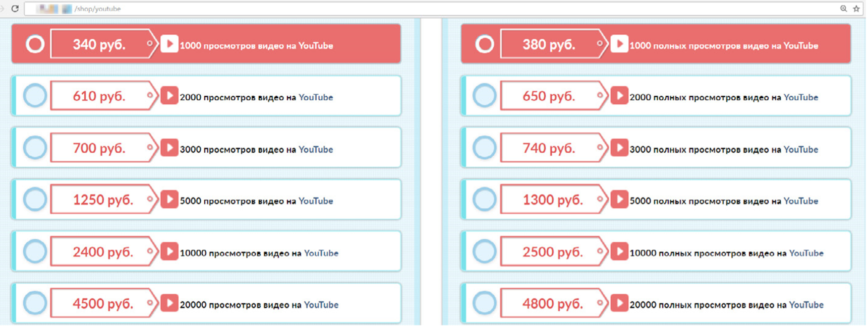Open YouTube link in 5000 полных просмотров row
Image resolution: width=868 pixels, height=326 pixels.
tap(801, 201)
